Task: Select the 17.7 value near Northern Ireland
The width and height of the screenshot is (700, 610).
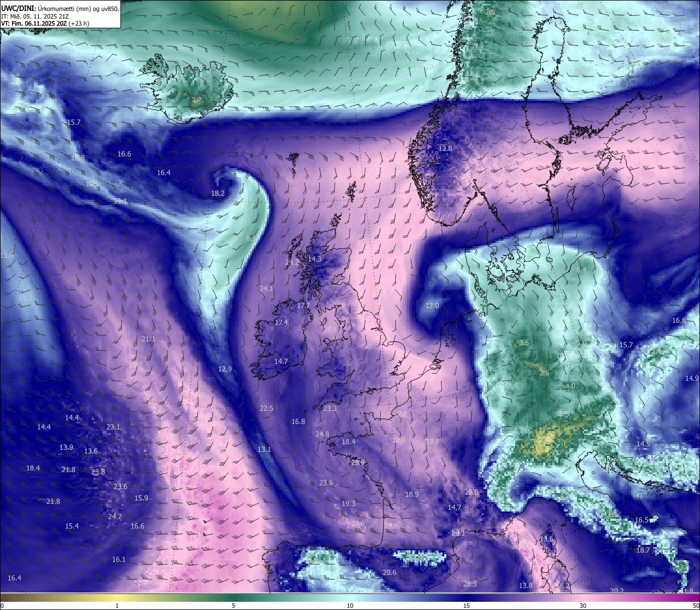Action: coord(304,305)
